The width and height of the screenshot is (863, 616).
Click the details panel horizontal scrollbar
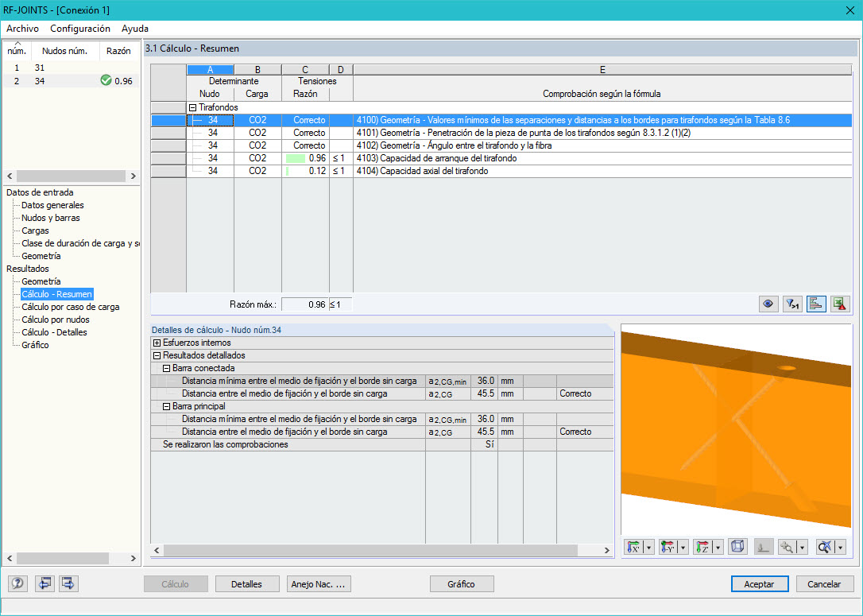pyautogui.click(x=382, y=550)
